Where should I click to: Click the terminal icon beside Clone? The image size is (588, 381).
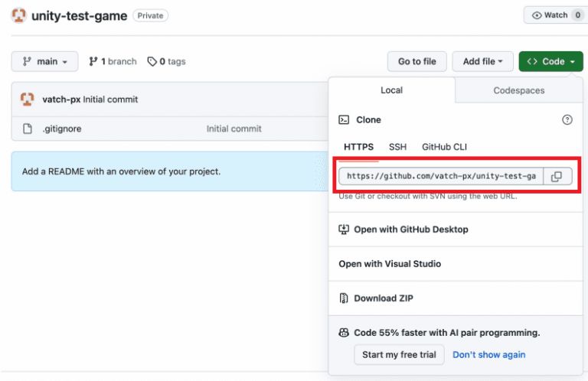pyautogui.click(x=345, y=120)
